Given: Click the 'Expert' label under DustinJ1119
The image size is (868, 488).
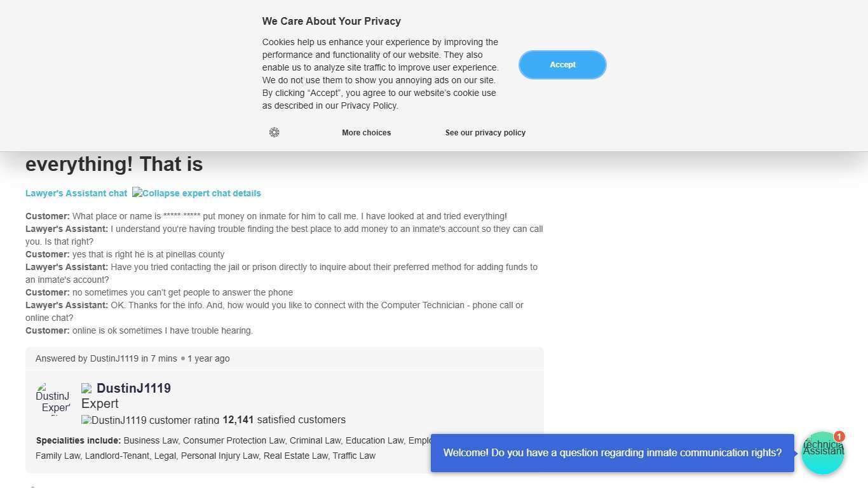Looking at the screenshot, I should [100, 403].
